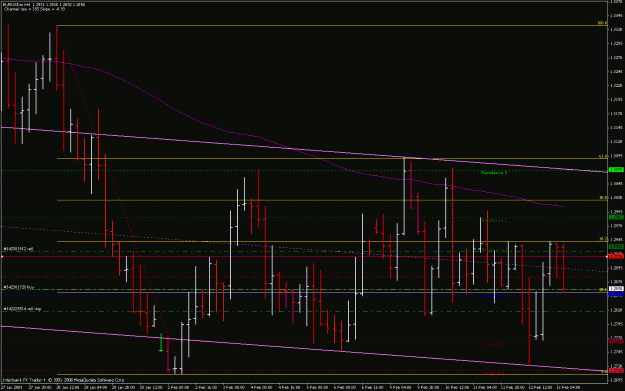The height and width of the screenshot is (391, 625).
Task: Select the Fibonacci 61.8 level label
Action: click(x=603, y=156)
